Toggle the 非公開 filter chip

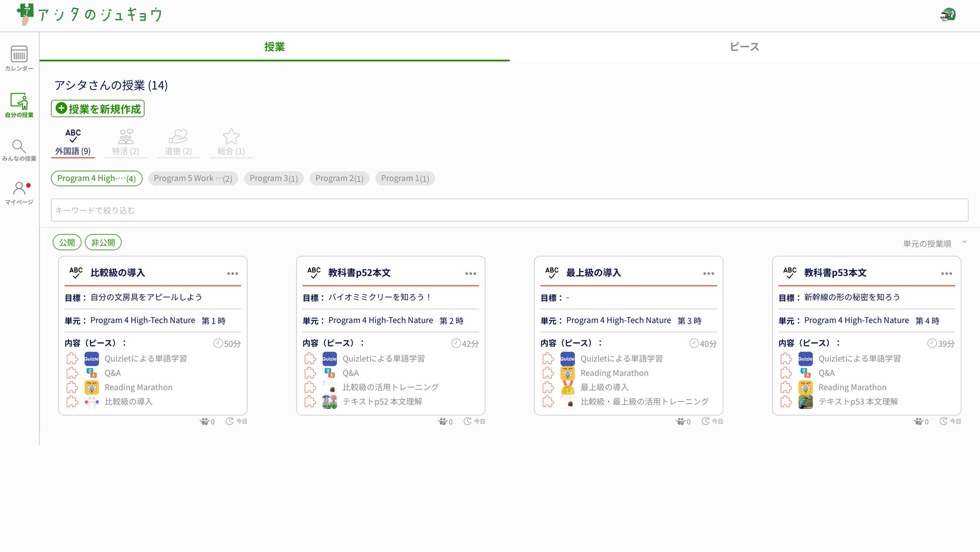click(103, 242)
